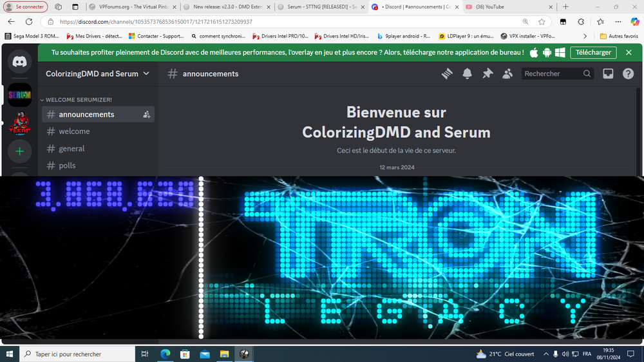Open a new browser tab
This screenshot has height=362, width=644.
(x=565, y=6)
